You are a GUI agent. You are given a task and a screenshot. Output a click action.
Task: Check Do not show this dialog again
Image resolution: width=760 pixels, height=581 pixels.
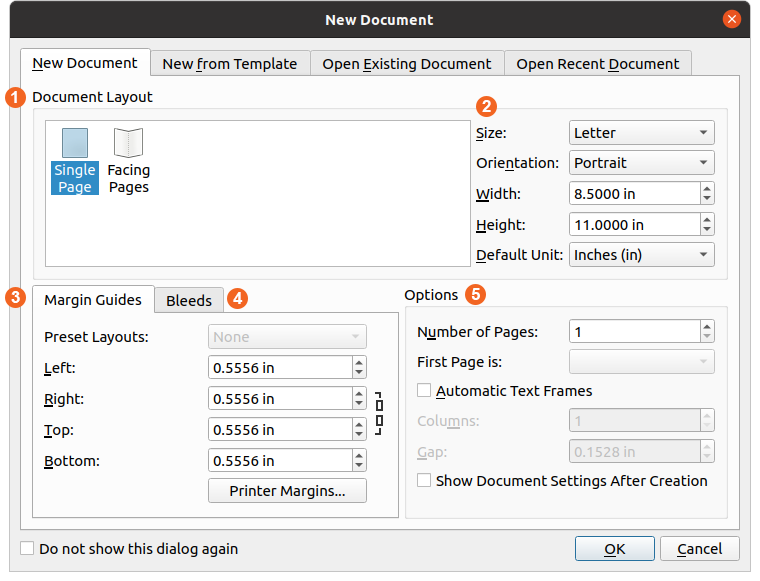point(27,549)
